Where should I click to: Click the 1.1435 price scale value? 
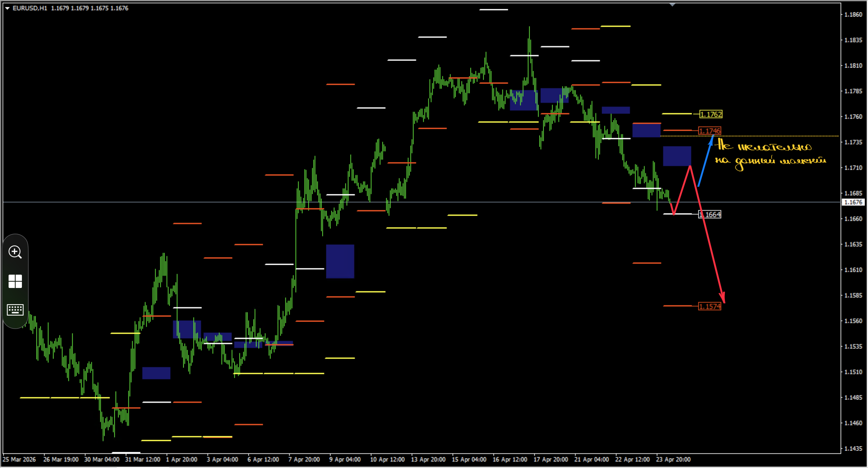[853, 448]
